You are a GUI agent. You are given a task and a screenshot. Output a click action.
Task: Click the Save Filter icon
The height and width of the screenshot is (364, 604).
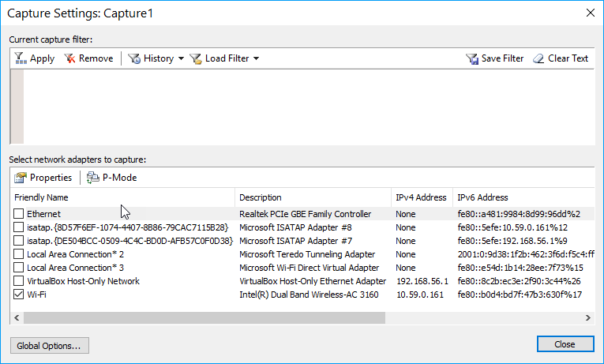click(472, 58)
